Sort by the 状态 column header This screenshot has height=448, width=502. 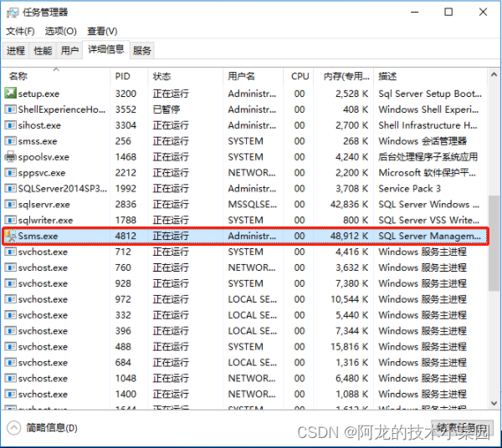pyautogui.click(x=185, y=76)
